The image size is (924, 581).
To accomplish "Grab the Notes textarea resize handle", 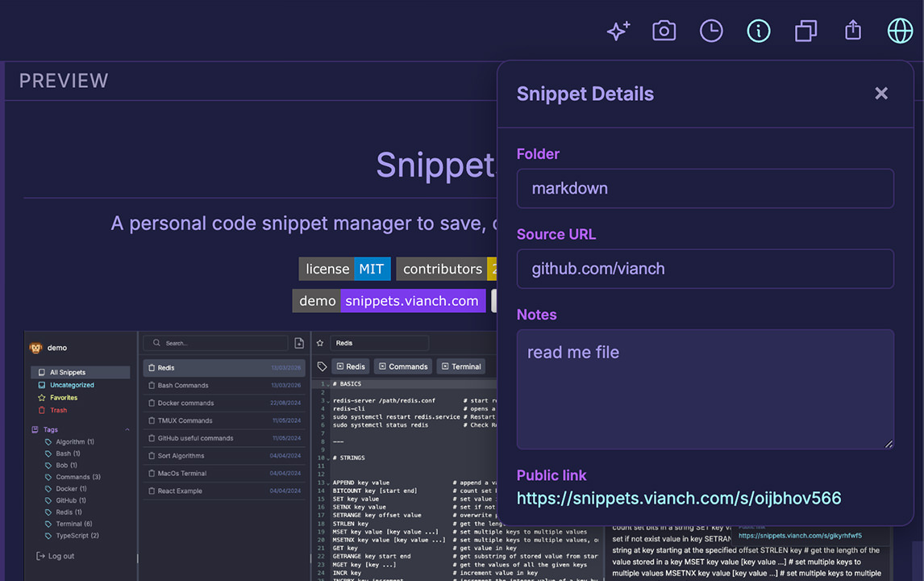I will 888,444.
